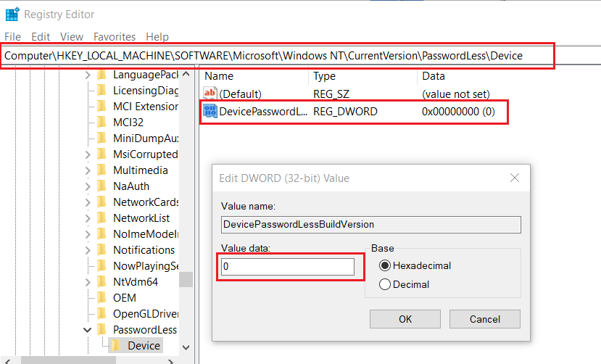Click the horizontal scroll right arrow

[171, 360]
